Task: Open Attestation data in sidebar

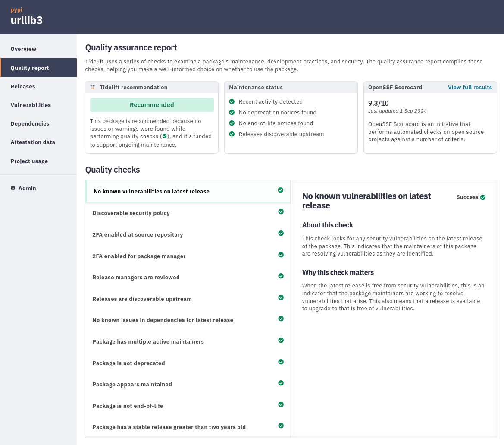Action: click(x=33, y=142)
